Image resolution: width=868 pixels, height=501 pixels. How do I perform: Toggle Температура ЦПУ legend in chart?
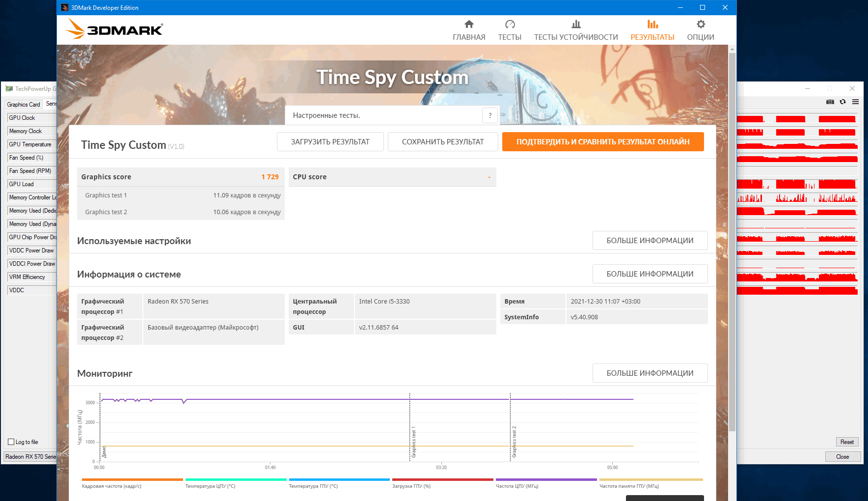click(x=236, y=483)
